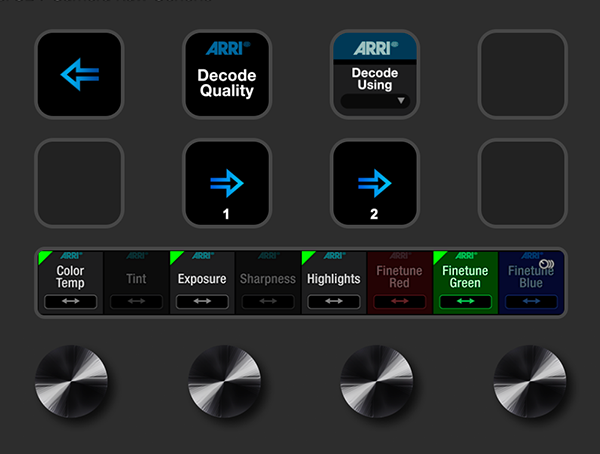Image resolution: width=600 pixels, height=454 pixels.
Task: Click the empty key slot left of arrow 1
Action: (x=79, y=183)
